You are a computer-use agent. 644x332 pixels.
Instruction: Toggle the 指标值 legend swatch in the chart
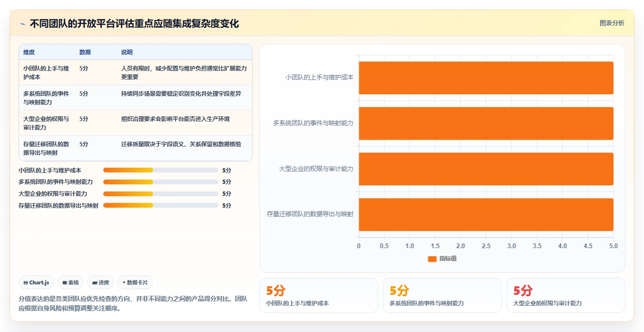coord(432,259)
